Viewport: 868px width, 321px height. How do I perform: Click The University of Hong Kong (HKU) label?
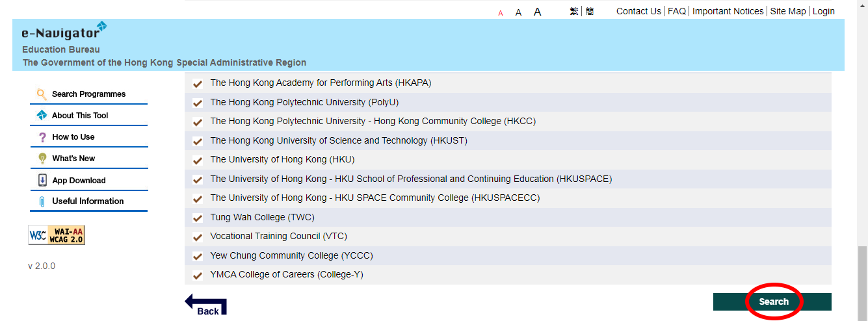coord(282,159)
